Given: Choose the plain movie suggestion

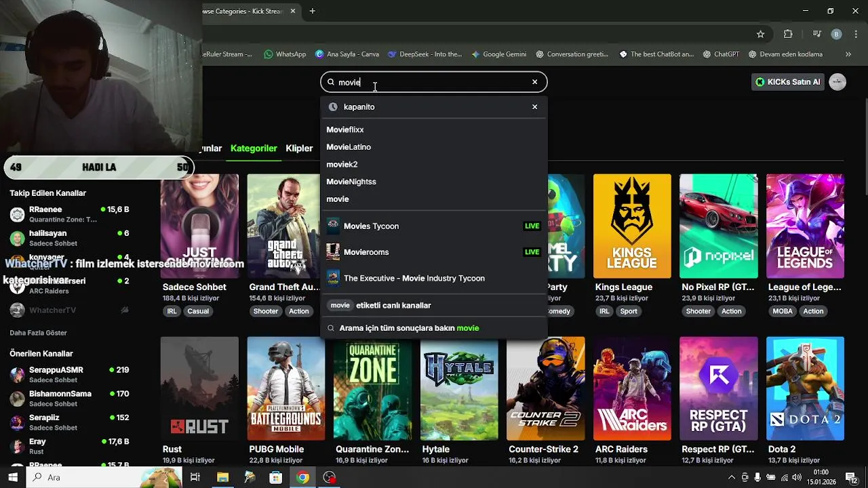Looking at the screenshot, I should point(338,199).
